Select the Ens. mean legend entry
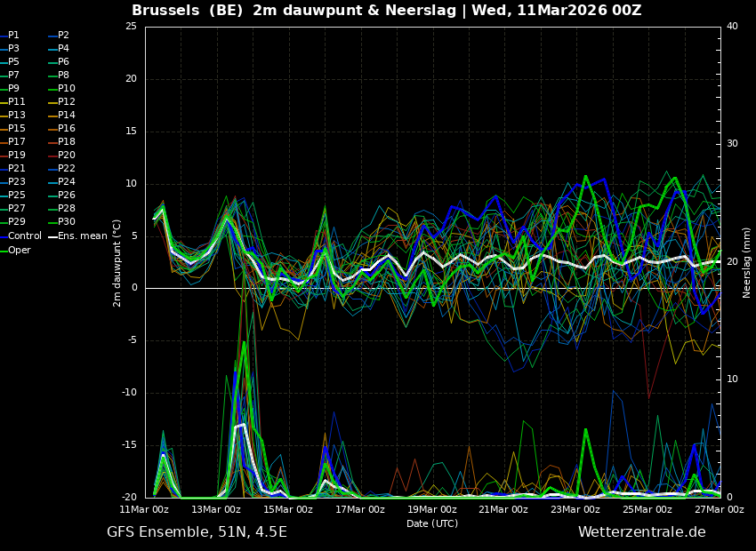 tap(77, 236)
